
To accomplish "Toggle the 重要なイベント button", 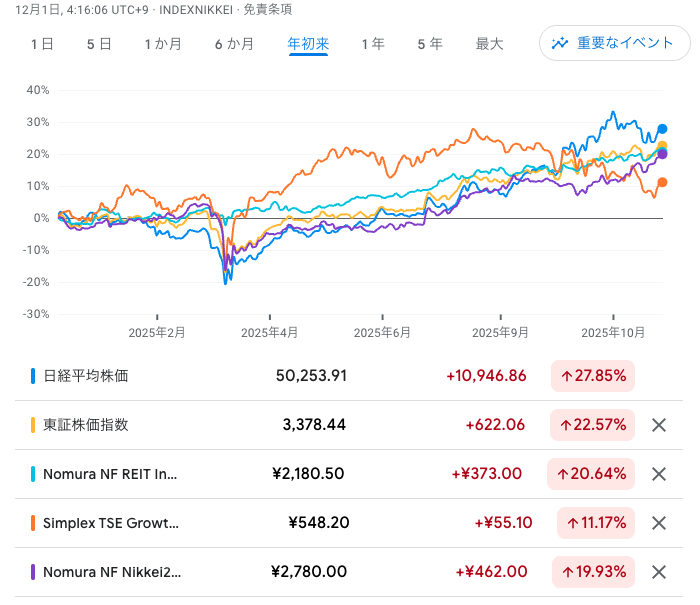I will (x=611, y=43).
